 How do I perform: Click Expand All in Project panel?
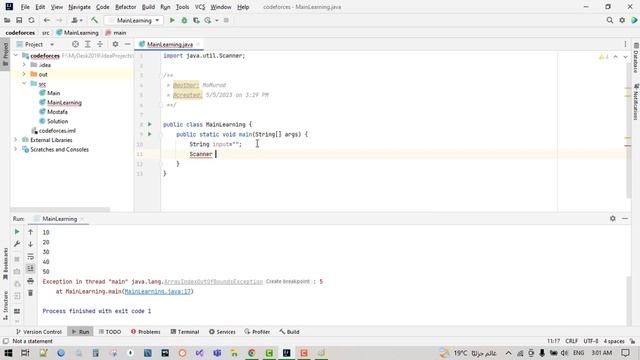coord(87,44)
